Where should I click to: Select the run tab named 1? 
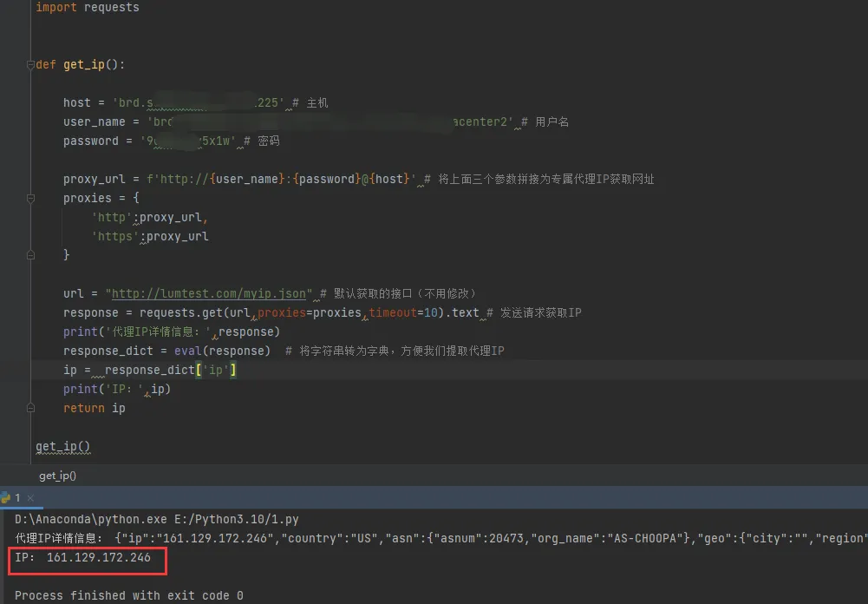pos(17,497)
